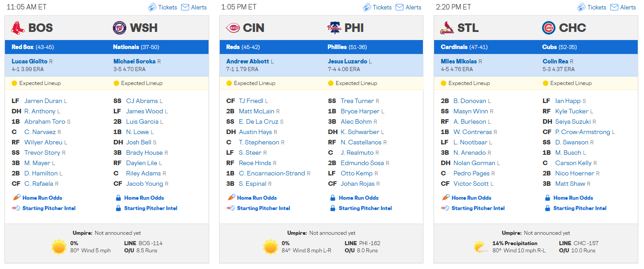View Andrew Abbott pitcher page
Viewport: 644px width, 269px height.
(x=248, y=61)
